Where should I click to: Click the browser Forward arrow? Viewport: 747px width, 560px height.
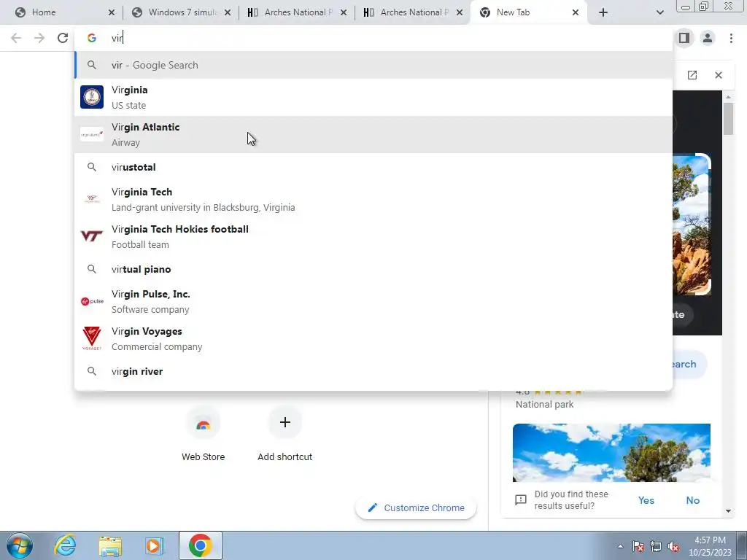coord(39,38)
